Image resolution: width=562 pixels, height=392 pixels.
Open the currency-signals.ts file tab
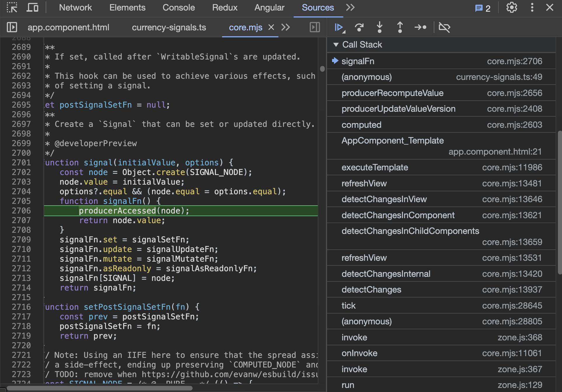[x=169, y=27]
